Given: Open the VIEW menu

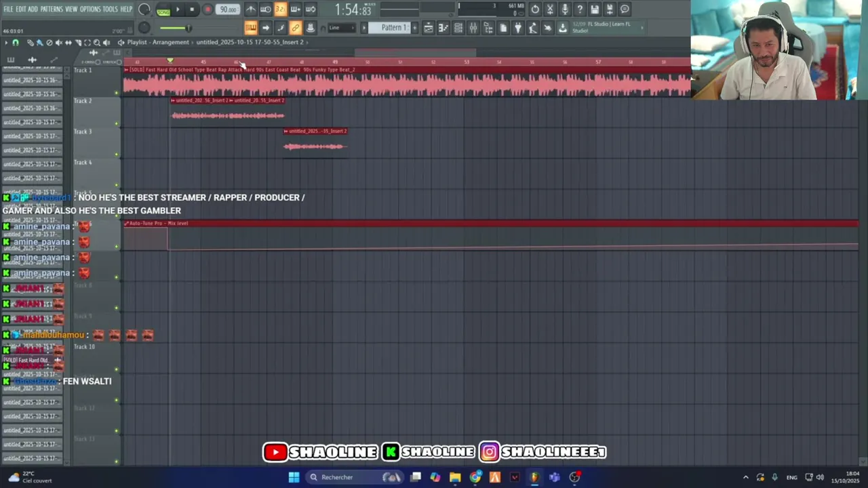Looking at the screenshot, I should pos(71,9).
